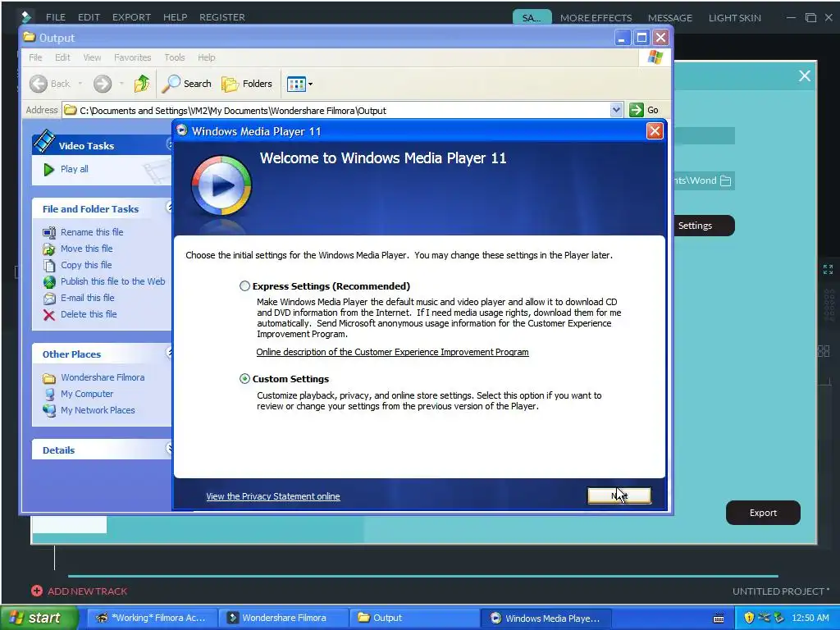Click the Up folder icon in Explorer toolbar
Image resolution: width=840 pixels, height=630 pixels.
click(x=142, y=84)
